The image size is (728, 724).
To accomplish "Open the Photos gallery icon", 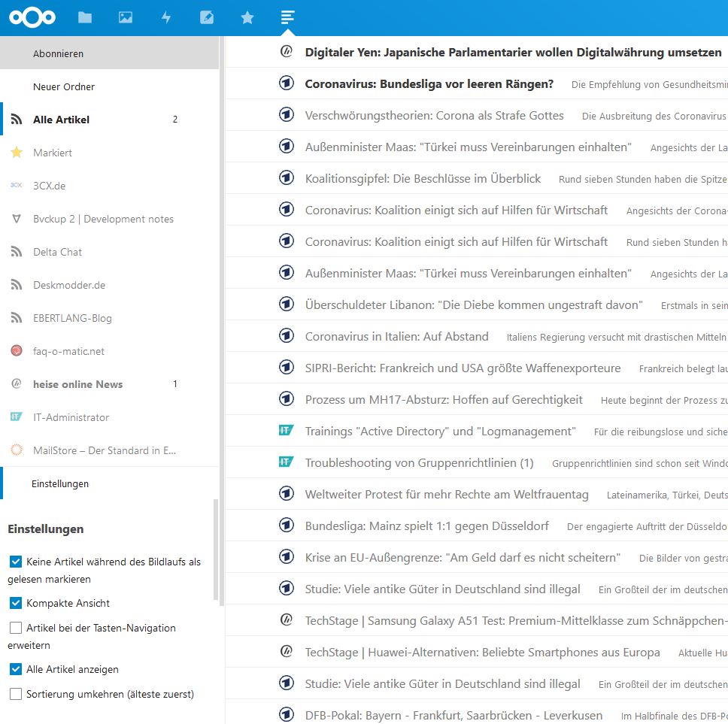I will click(126, 17).
